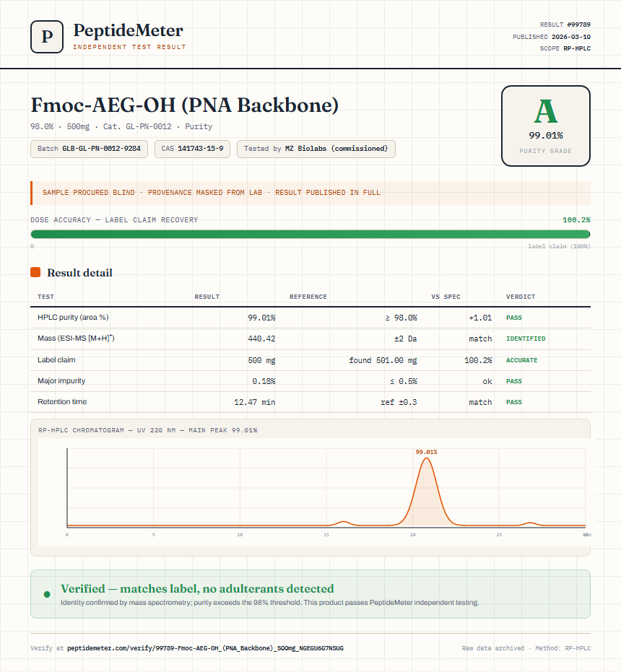
Task: Click the 0.18% major impurity result
Action: point(264,381)
